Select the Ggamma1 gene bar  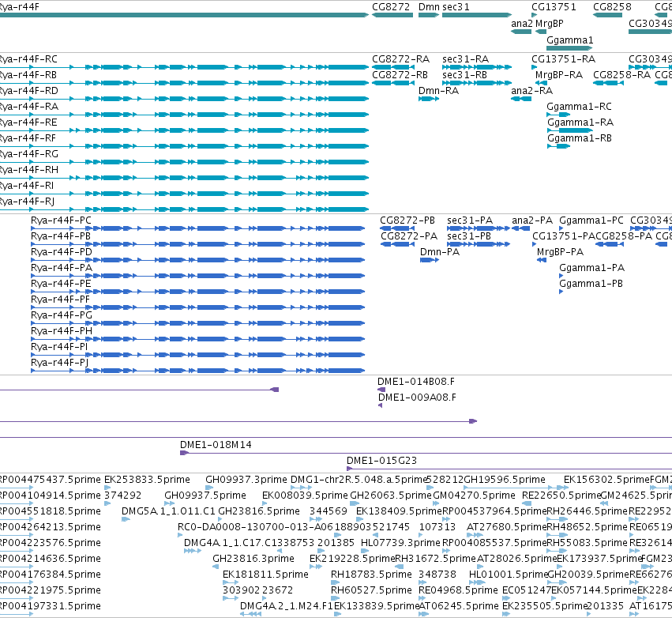point(569,48)
